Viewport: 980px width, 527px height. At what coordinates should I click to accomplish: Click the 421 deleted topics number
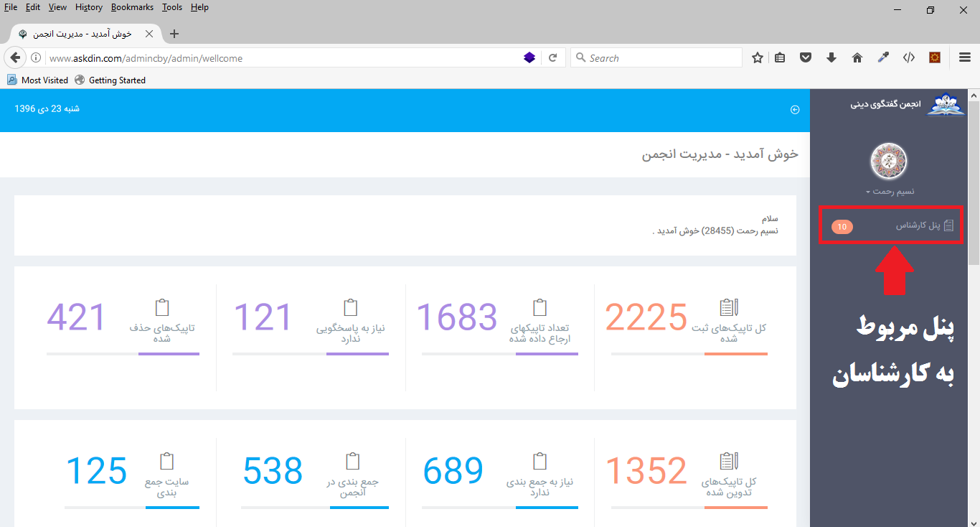pos(76,318)
